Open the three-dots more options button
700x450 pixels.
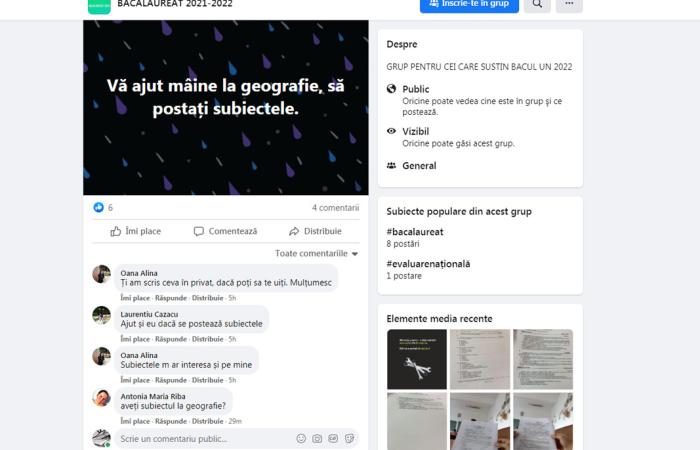569,4
